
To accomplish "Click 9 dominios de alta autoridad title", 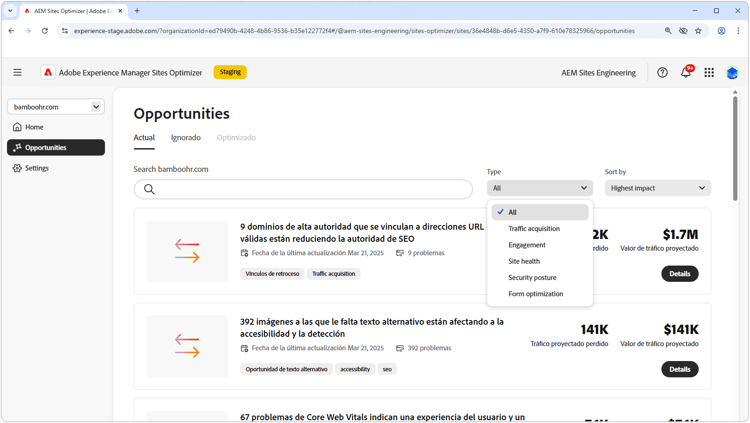I will 362,233.
